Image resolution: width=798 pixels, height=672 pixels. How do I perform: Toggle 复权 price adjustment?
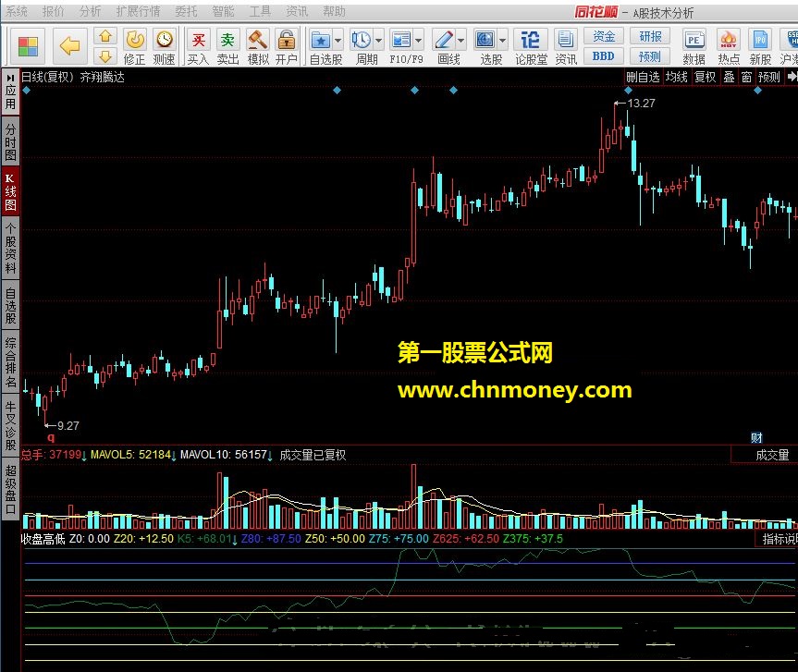click(x=705, y=77)
